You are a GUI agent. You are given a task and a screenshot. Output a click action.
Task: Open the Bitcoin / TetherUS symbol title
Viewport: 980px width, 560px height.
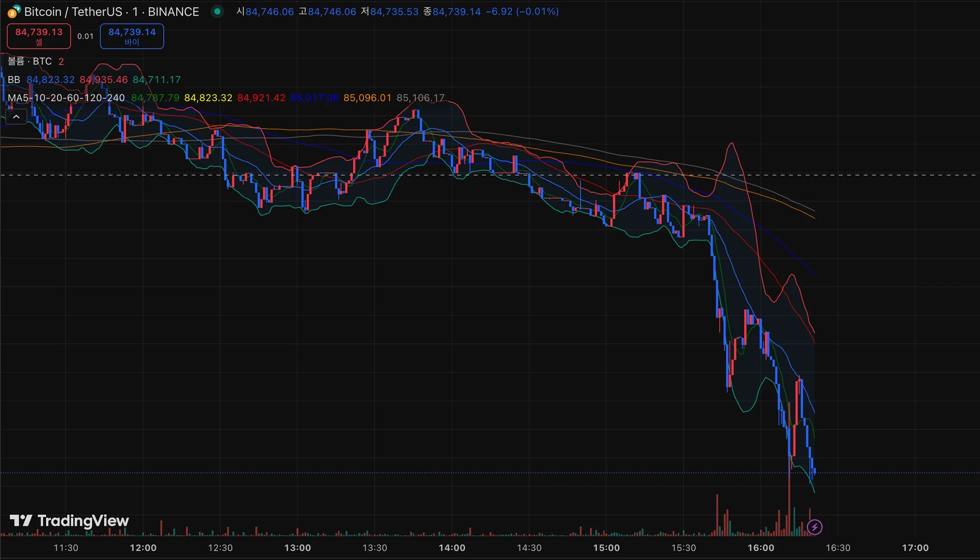tap(111, 11)
